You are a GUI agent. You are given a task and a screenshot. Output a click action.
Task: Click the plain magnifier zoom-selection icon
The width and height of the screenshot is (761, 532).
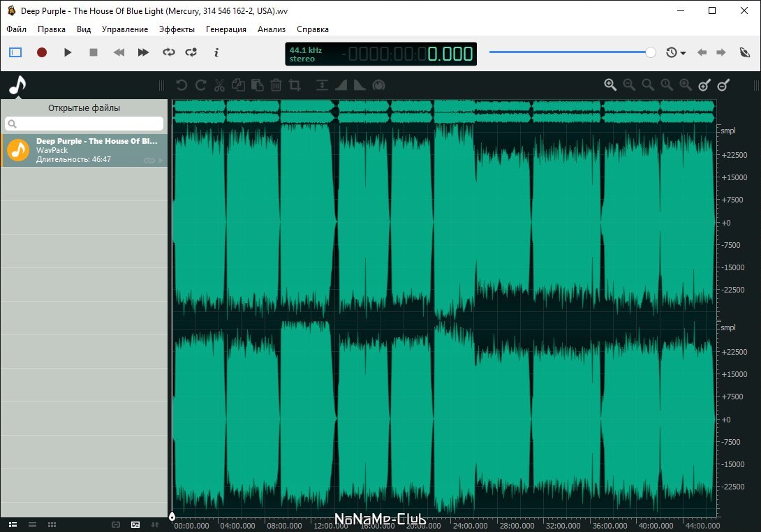[648, 85]
